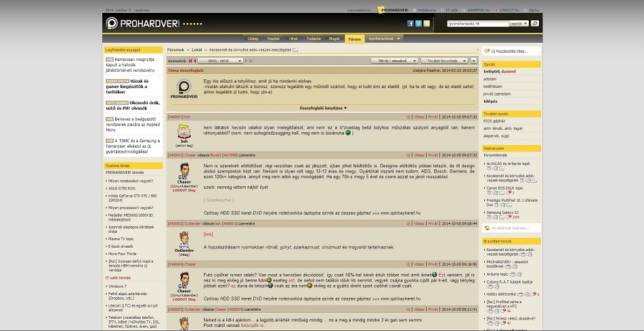644x331 pixels.
Task: Click 'futócipők is' link in post #68005
Action: 253,326
